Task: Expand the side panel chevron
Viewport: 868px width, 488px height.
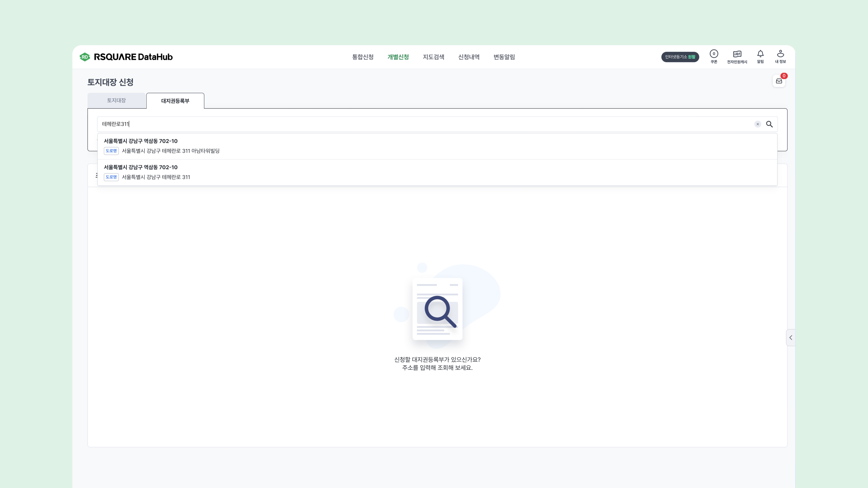Action: coord(790,338)
